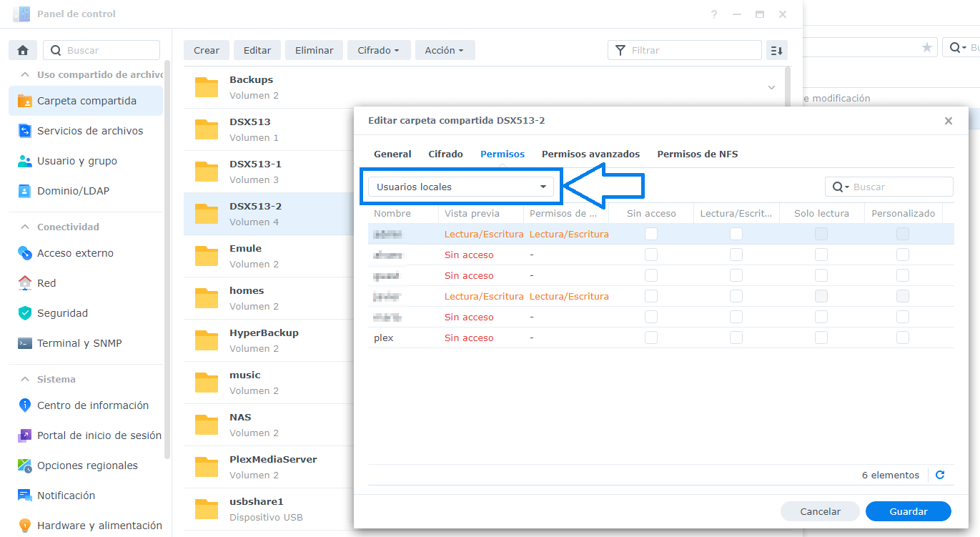
Task: Close the Editar carpeta compartida dialog
Action: (x=949, y=121)
